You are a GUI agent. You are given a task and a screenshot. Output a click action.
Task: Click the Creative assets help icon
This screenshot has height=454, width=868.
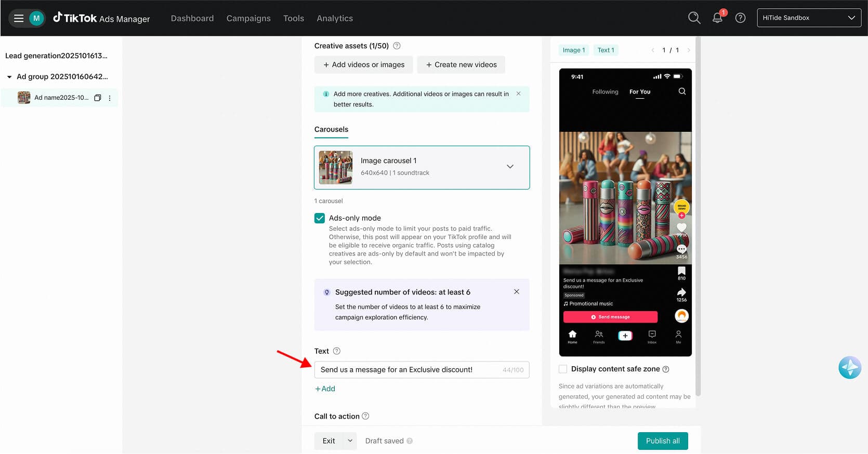397,46
